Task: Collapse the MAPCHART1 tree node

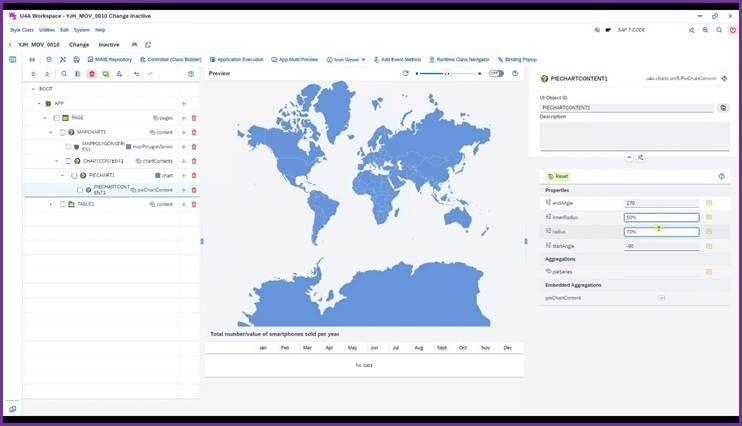Action: (x=51, y=132)
